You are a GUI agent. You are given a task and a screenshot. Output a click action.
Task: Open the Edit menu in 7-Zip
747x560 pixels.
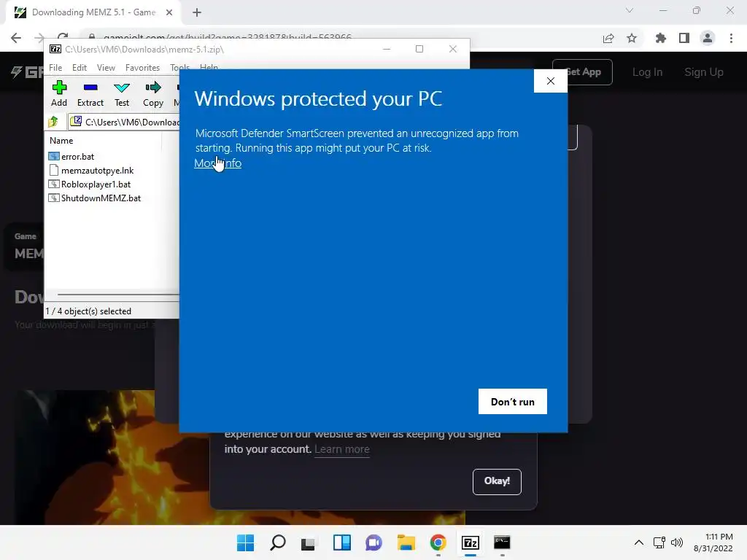click(79, 68)
